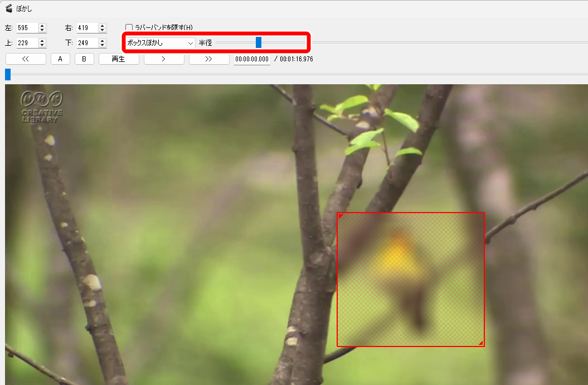Increase the 左 value with up arrow
Screen dimensions: 588x385
coord(42,26)
